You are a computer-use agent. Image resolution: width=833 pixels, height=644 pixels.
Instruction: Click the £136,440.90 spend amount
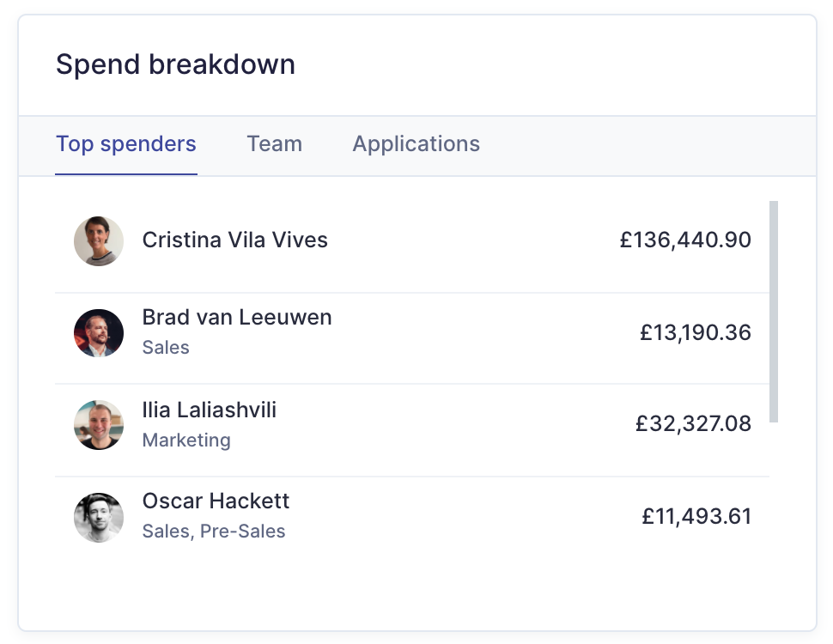click(685, 240)
